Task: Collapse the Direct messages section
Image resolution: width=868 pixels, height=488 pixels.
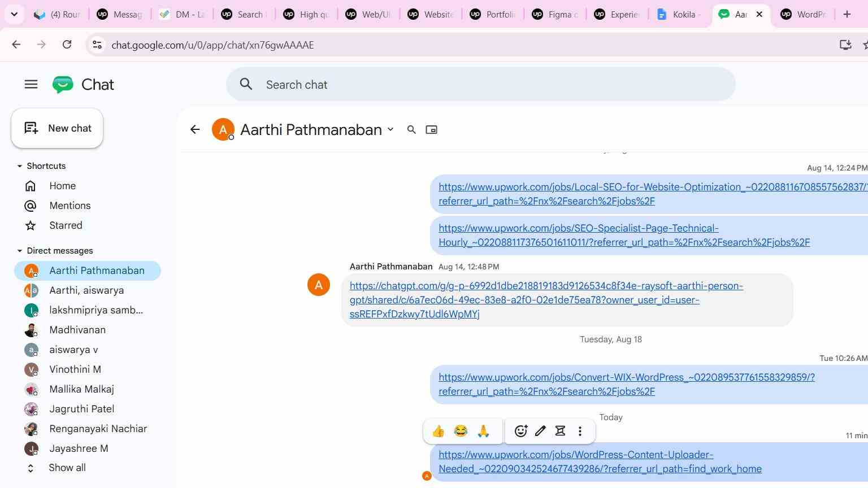Action: coord(20,251)
